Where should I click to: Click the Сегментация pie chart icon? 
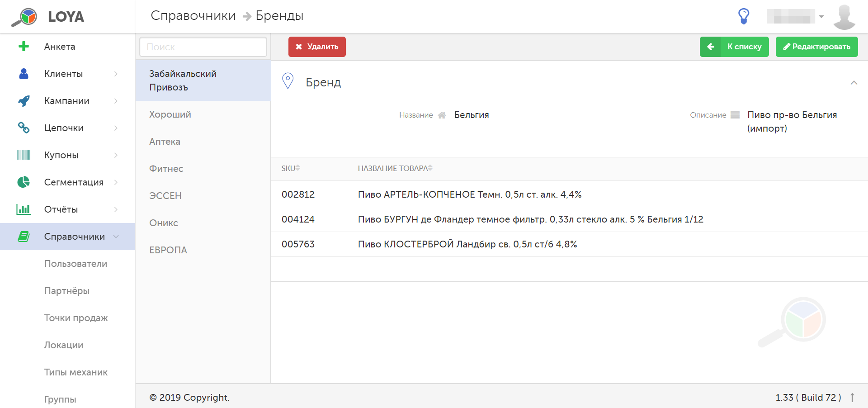tap(24, 182)
